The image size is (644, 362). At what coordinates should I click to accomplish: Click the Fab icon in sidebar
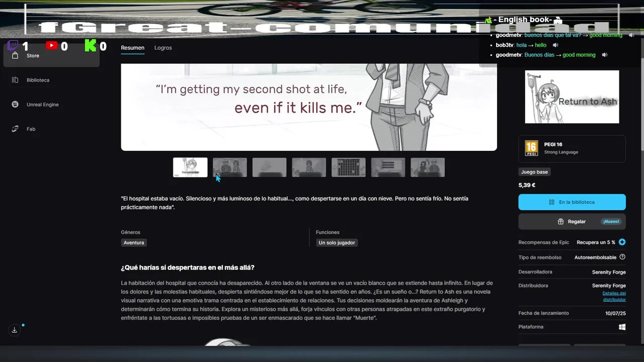pos(15,129)
